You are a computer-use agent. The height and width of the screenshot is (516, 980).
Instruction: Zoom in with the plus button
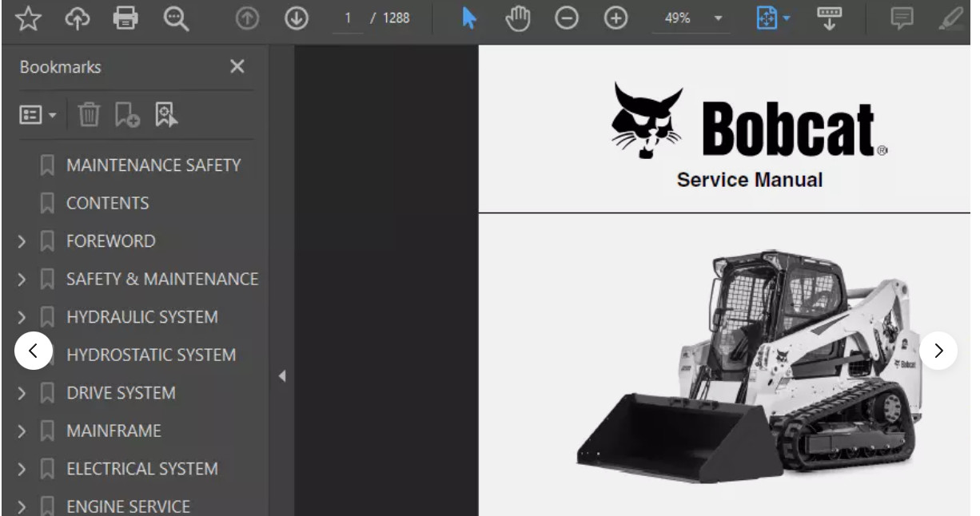tap(615, 18)
